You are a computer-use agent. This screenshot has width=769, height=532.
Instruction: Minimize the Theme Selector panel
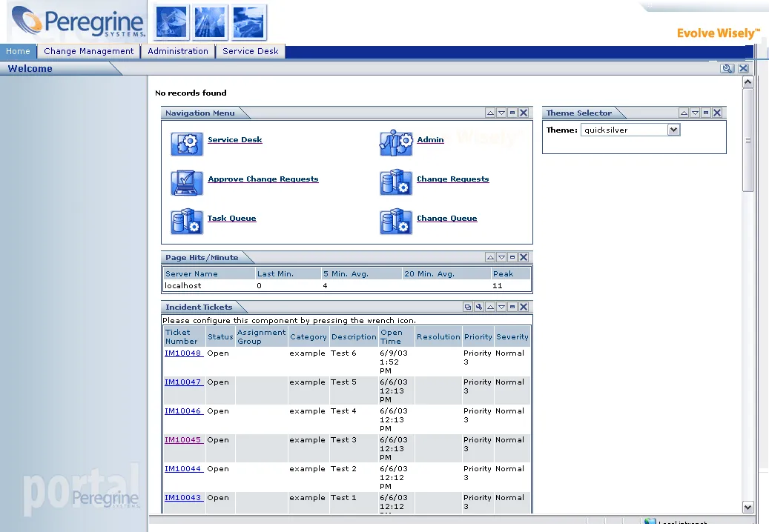(x=706, y=113)
